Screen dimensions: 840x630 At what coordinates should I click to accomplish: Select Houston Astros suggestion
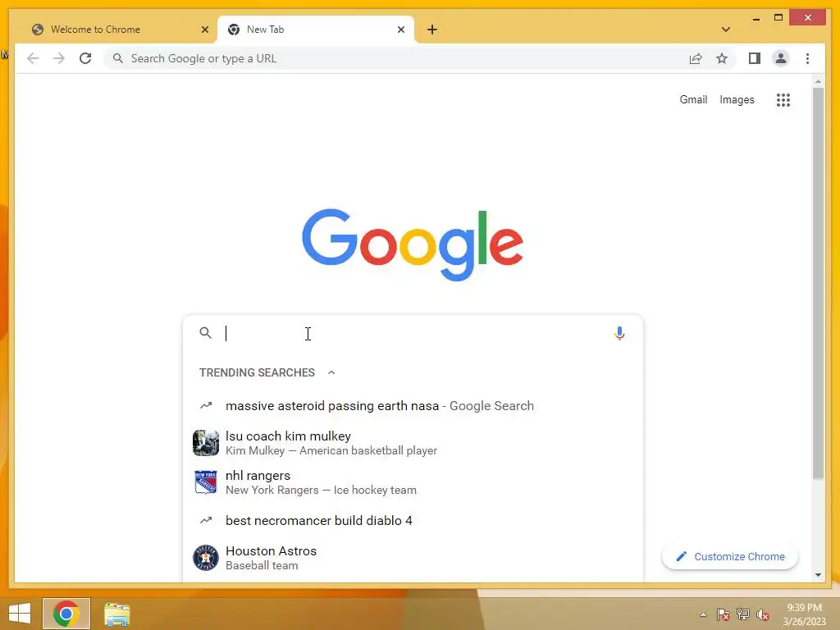(413, 558)
